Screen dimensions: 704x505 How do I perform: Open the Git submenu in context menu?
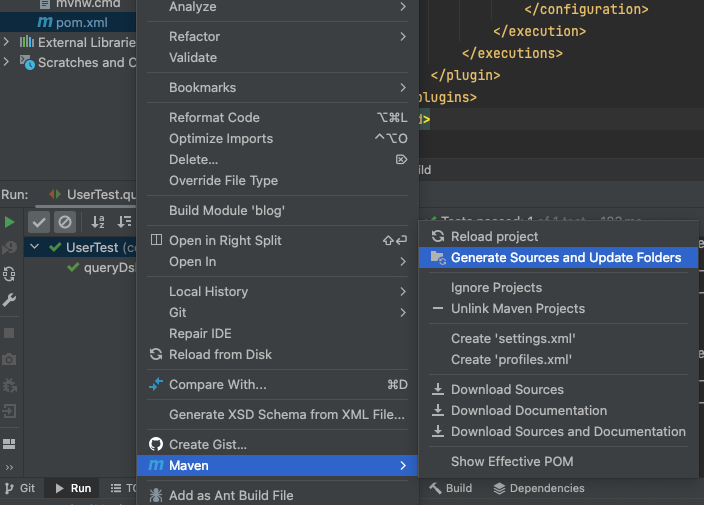coord(277,312)
